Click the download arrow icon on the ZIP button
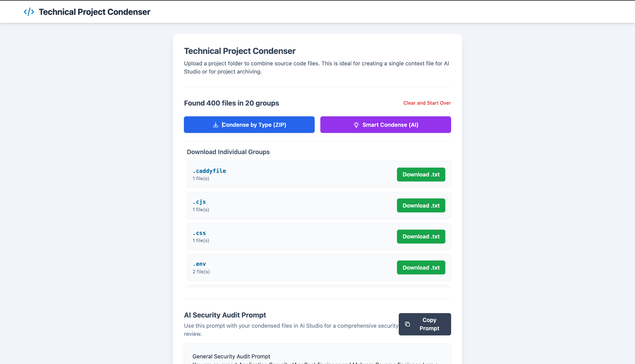This screenshot has width=635, height=364. click(x=215, y=125)
